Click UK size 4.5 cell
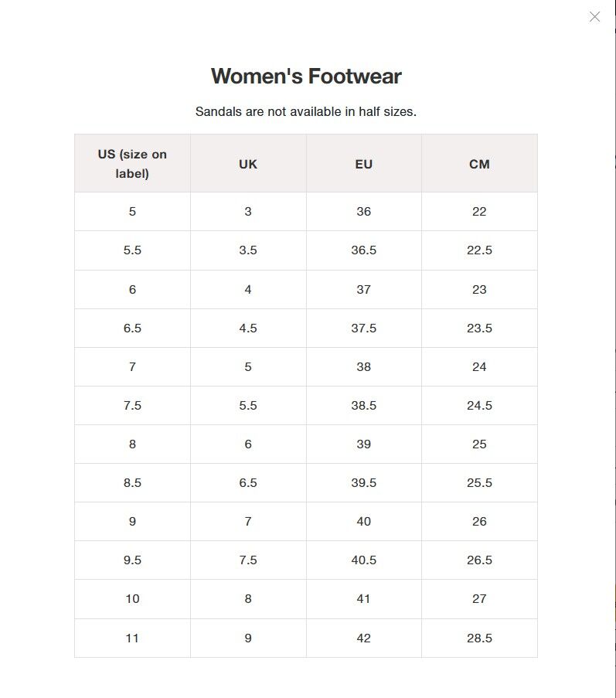 point(248,328)
